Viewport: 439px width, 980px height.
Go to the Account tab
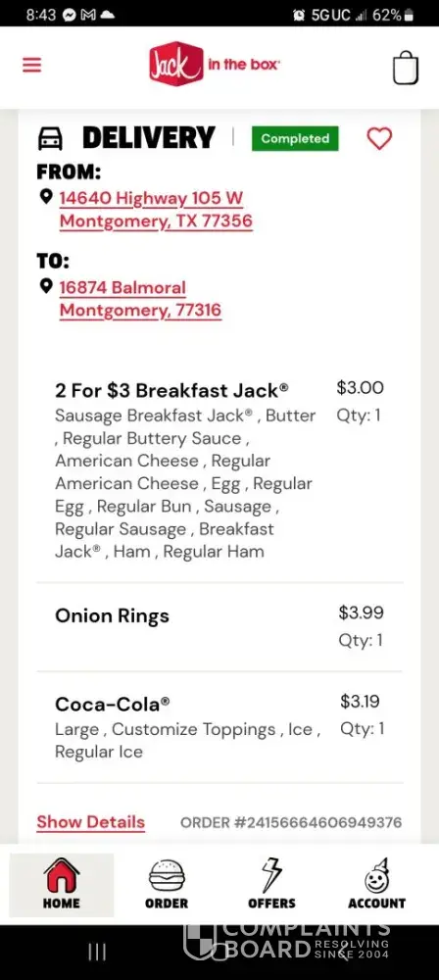point(376,884)
